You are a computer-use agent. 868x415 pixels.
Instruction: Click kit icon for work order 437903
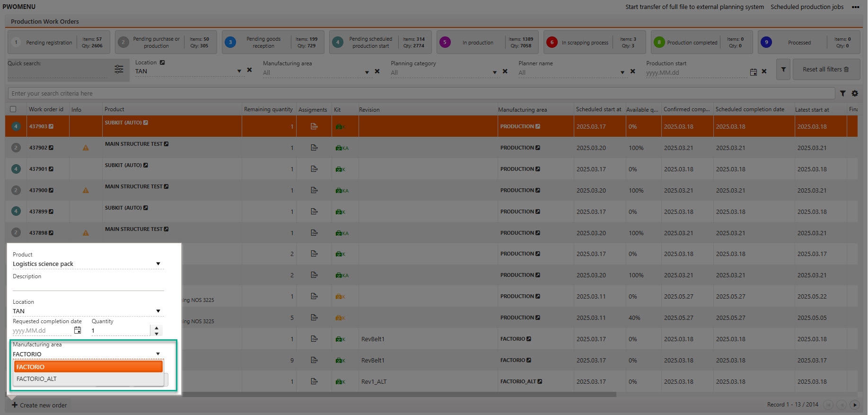pos(340,127)
